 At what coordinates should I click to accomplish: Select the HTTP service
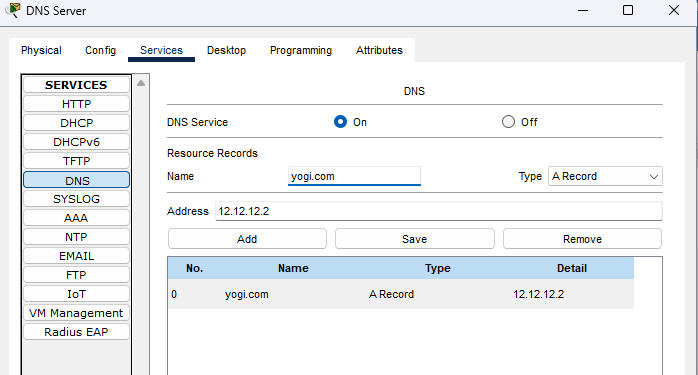77,104
